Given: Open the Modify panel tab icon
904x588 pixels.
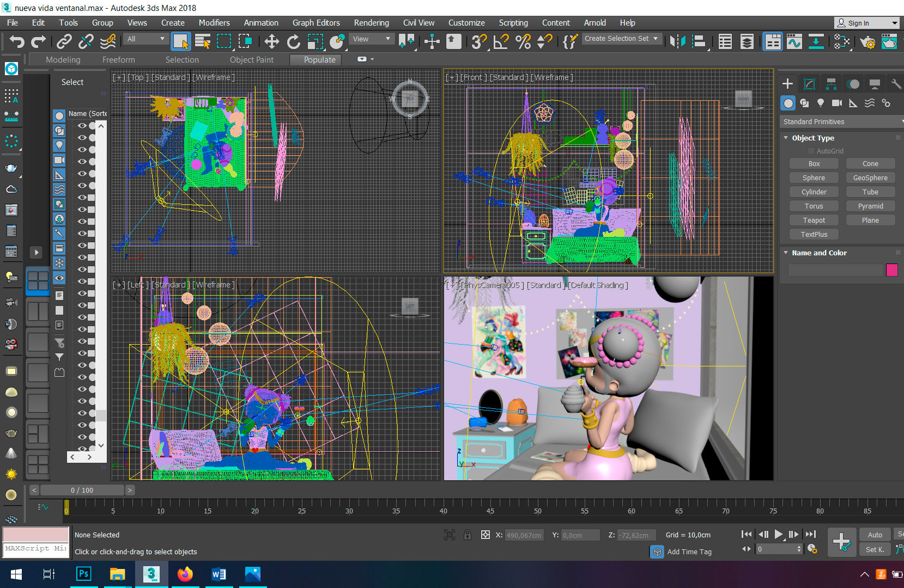Looking at the screenshot, I should click(x=809, y=84).
